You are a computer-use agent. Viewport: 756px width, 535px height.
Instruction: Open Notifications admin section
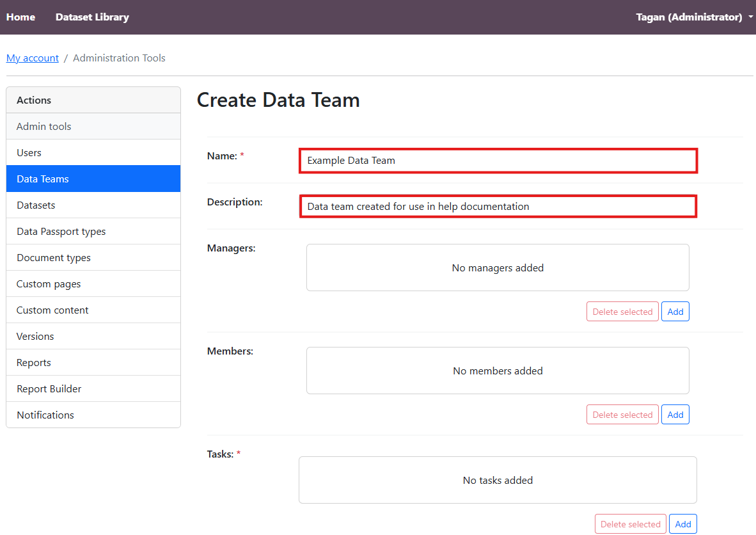point(45,415)
